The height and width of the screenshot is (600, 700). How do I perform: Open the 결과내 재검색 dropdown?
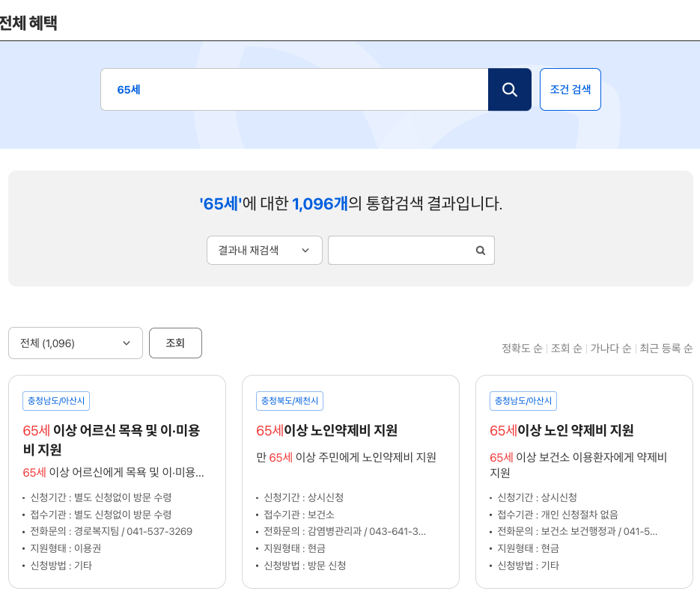pos(264,251)
